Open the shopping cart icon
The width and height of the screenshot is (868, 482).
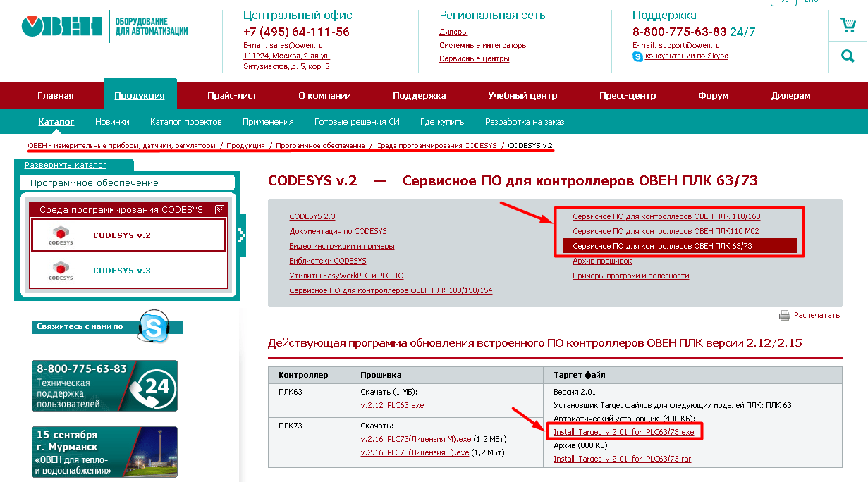click(848, 25)
